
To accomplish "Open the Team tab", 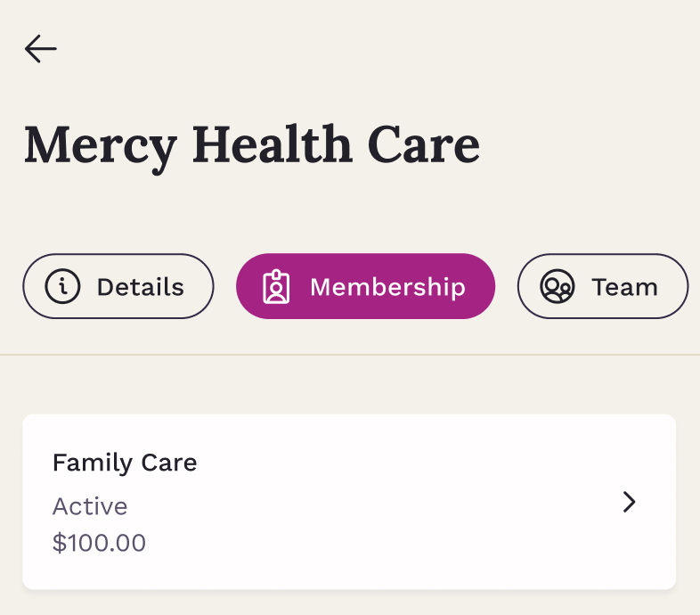I will 624,287.
